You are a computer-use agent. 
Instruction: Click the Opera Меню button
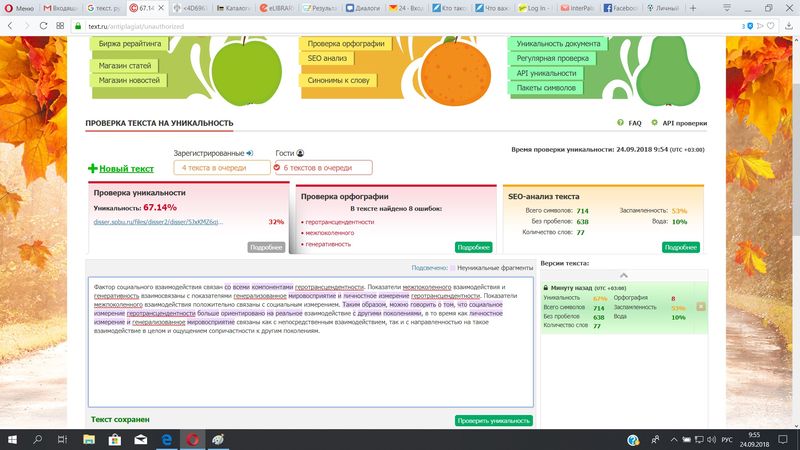pos(18,8)
